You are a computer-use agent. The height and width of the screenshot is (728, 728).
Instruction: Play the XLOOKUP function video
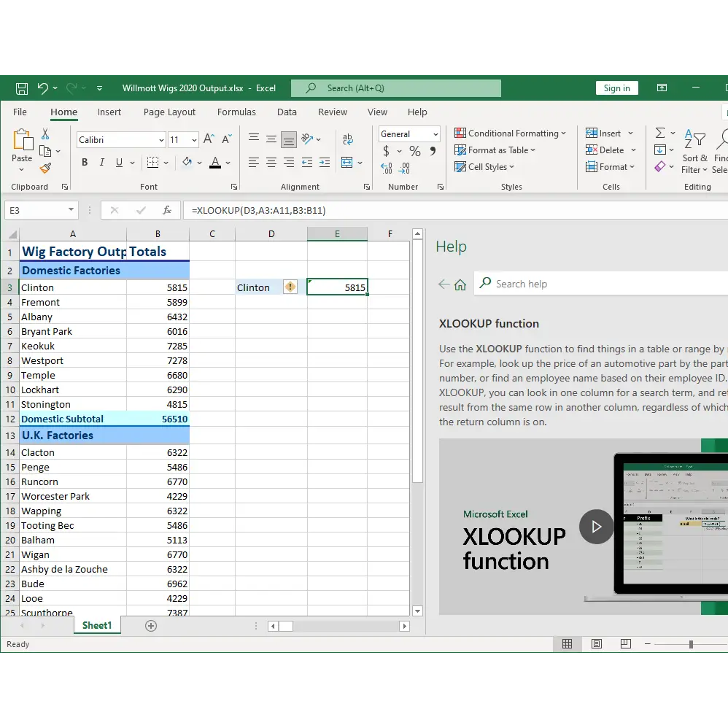click(596, 527)
